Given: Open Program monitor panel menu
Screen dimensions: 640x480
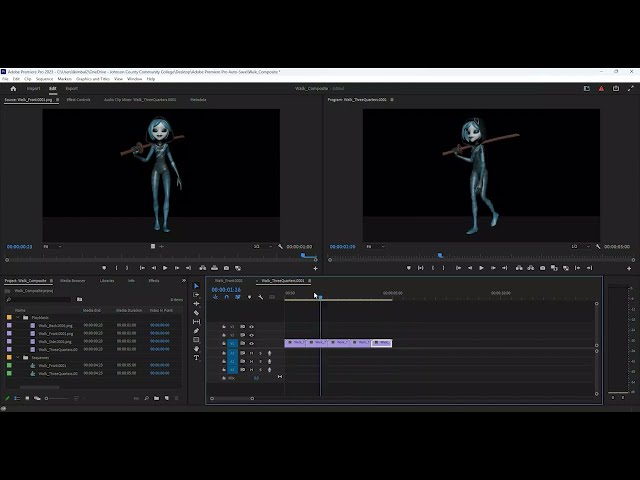Looking at the screenshot, I should click(x=392, y=100).
